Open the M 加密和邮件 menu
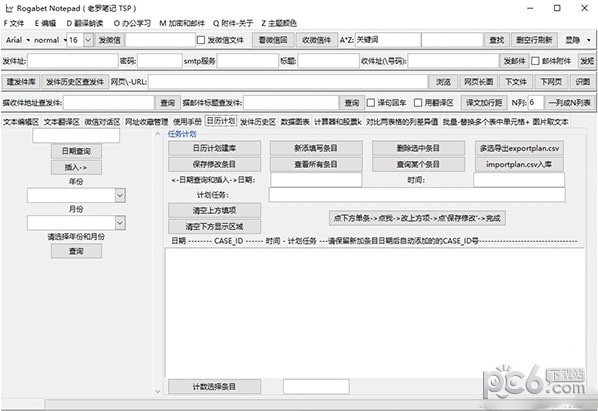 182,23
